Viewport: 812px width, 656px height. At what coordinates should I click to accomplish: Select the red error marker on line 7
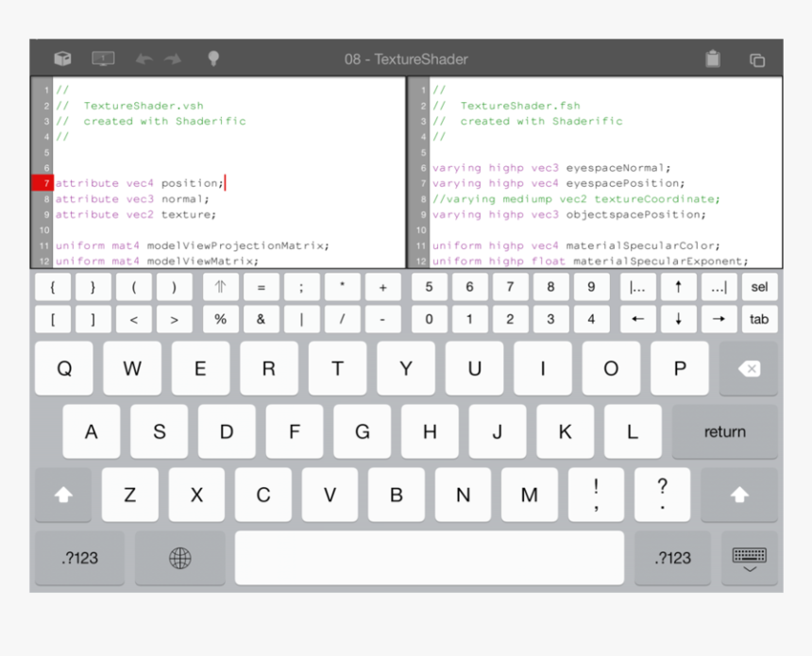[42, 183]
